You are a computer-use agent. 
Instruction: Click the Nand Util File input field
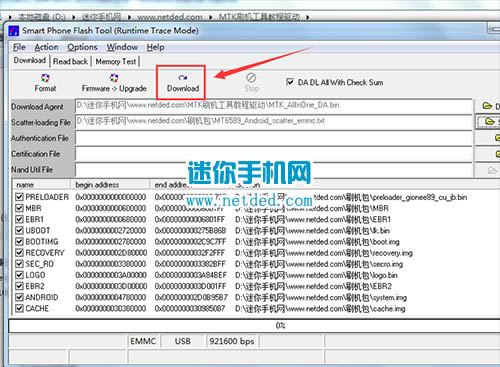(x=274, y=169)
